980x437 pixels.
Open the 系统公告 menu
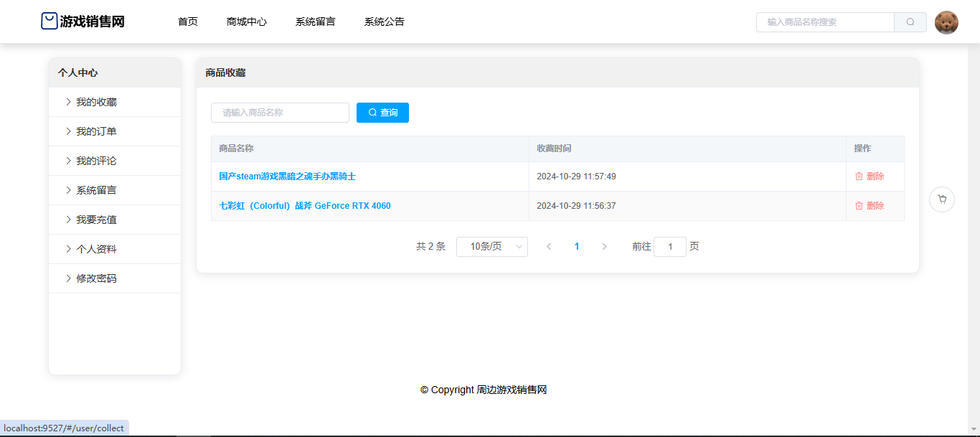pyautogui.click(x=384, y=22)
